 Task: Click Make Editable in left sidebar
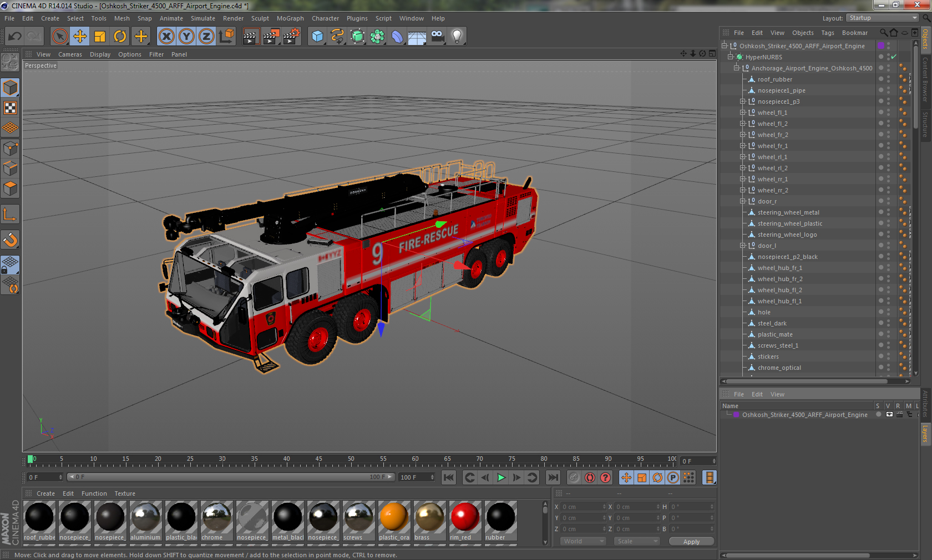click(x=10, y=62)
